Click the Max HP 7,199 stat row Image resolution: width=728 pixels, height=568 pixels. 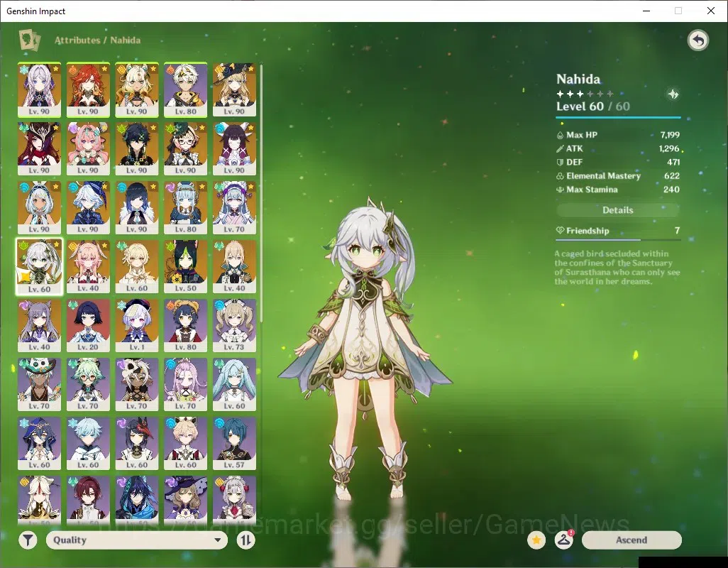(x=618, y=135)
